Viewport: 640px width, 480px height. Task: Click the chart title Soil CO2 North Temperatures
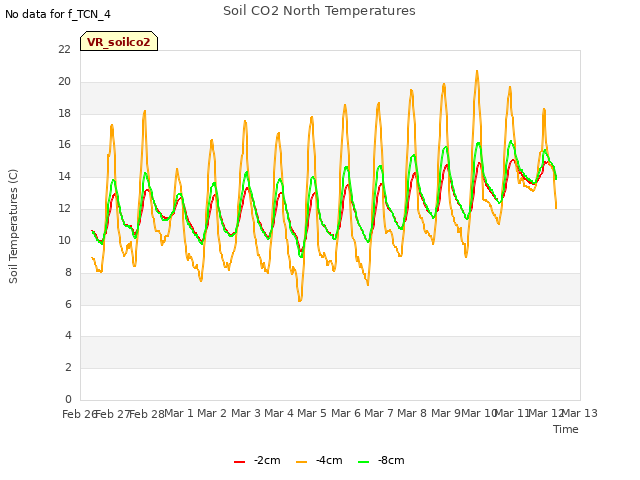tap(319, 11)
